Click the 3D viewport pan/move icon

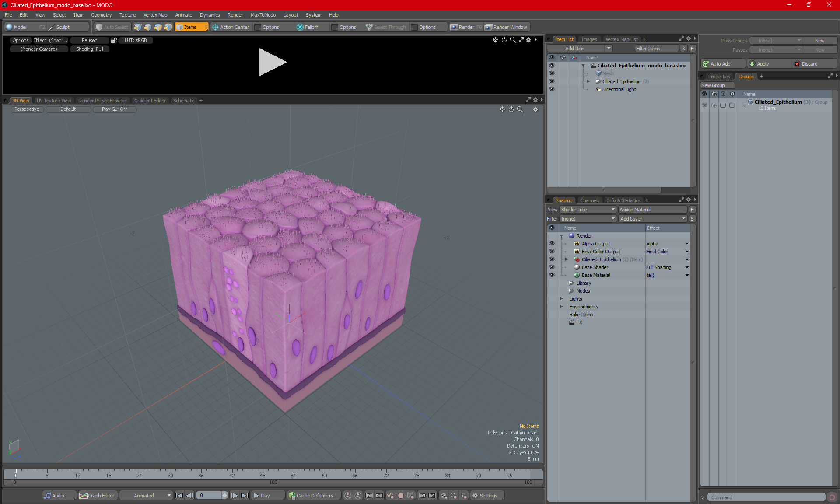pyautogui.click(x=502, y=109)
